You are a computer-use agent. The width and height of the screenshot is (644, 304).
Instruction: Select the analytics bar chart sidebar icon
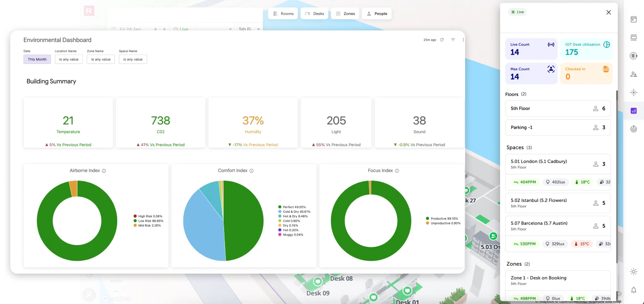tap(634, 111)
